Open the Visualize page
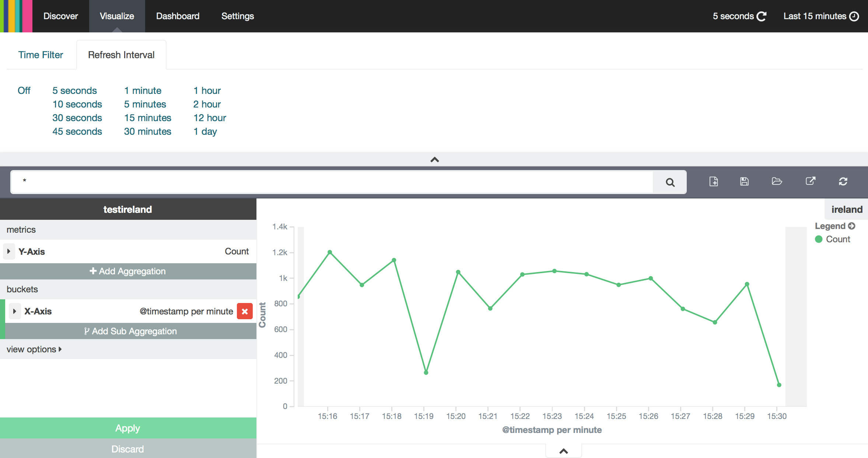Viewport: 868px width, 458px height. click(x=117, y=16)
